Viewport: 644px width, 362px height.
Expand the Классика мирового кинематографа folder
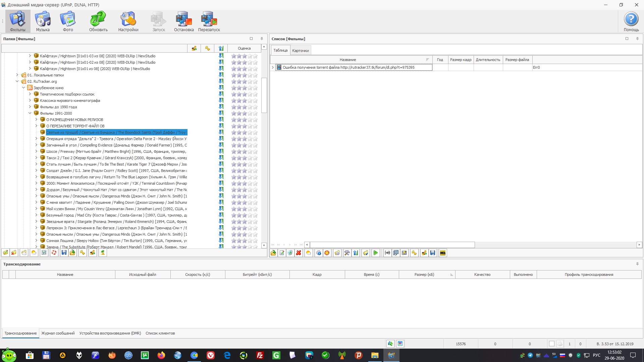[30, 101]
